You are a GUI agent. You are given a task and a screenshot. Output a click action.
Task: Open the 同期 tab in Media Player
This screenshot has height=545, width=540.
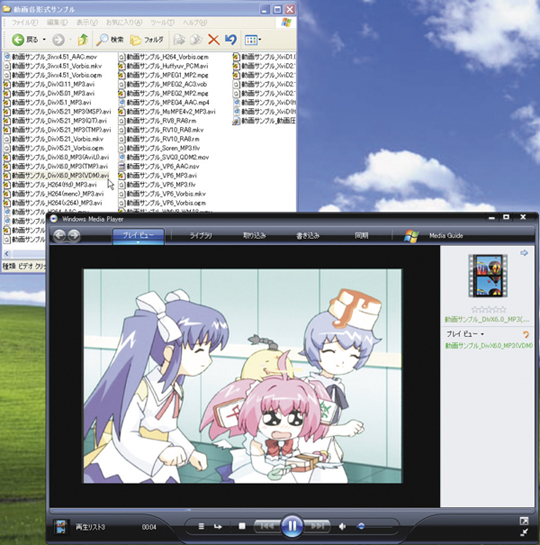coord(361,236)
